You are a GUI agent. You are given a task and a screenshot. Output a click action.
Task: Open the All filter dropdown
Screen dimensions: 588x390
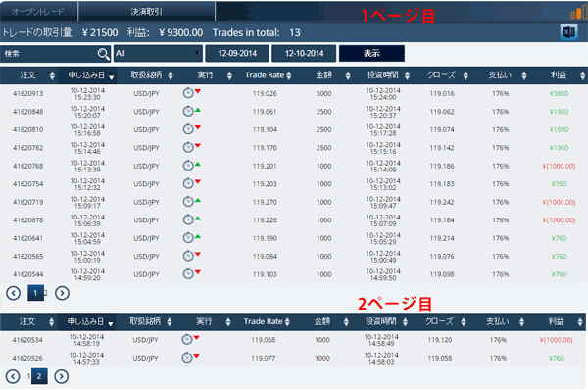158,53
